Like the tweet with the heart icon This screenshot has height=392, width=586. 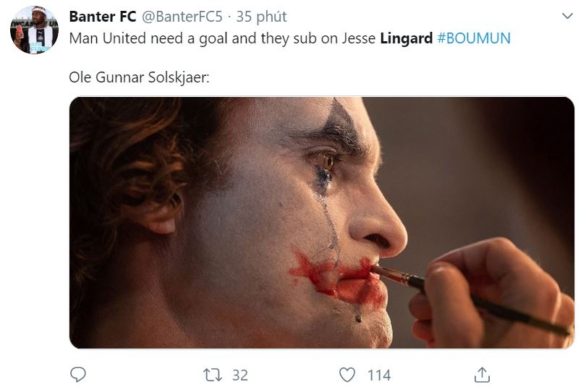pos(348,375)
